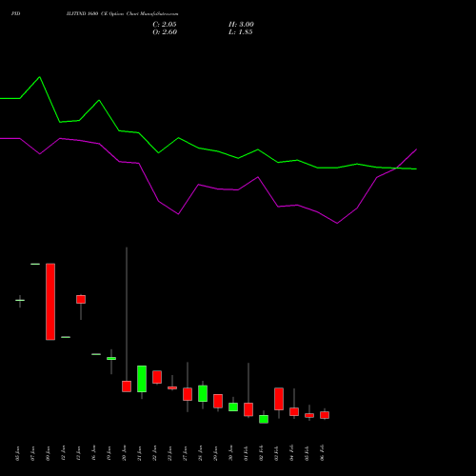Screen dimensions: 476x476
Task: Select the green candle for 02 Feb
Action: click(264, 419)
